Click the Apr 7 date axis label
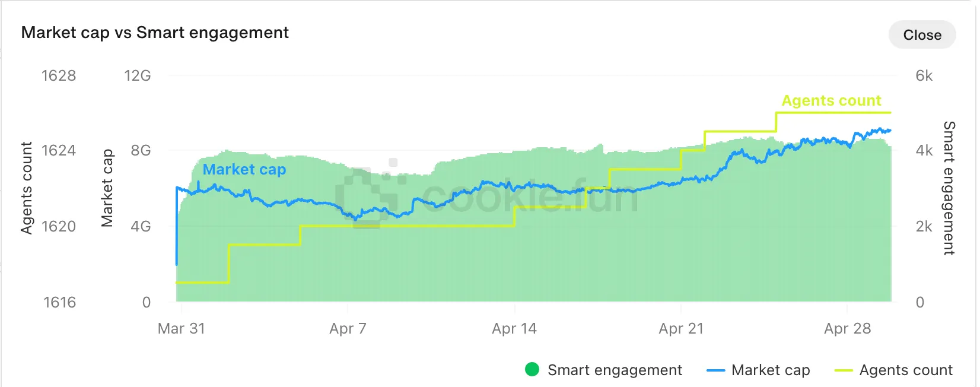 point(348,329)
